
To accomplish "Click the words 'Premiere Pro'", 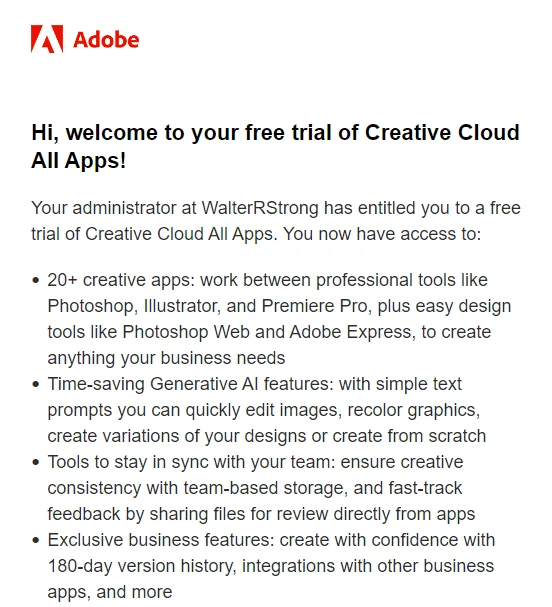I will pyautogui.click(x=314, y=306).
